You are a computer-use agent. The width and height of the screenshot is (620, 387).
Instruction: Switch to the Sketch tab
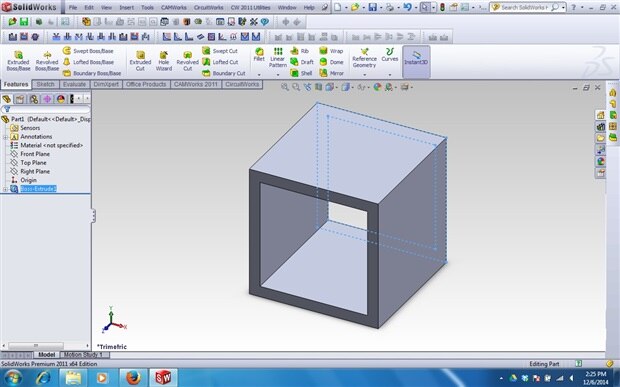click(45, 84)
